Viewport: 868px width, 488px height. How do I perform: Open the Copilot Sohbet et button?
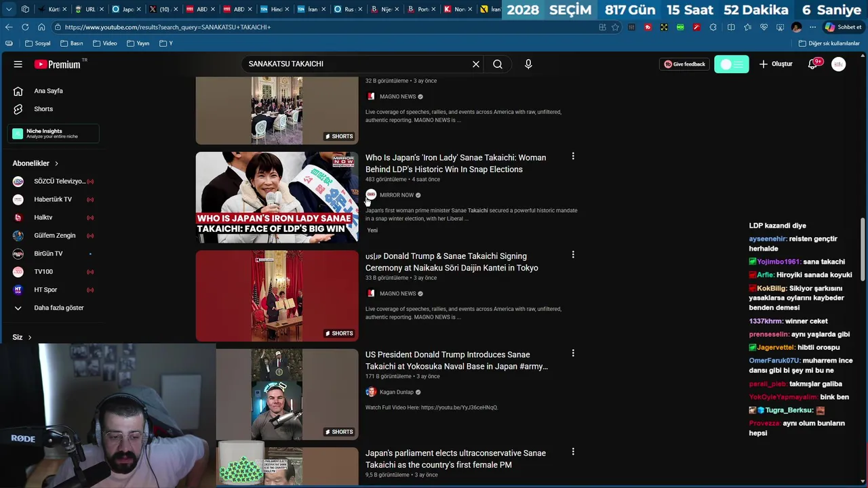point(843,27)
